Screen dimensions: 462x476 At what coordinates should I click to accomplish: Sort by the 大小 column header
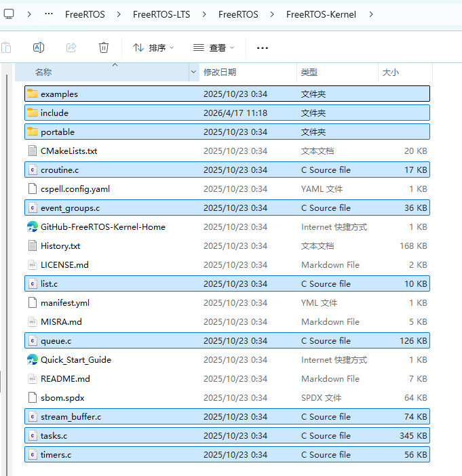tap(391, 73)
